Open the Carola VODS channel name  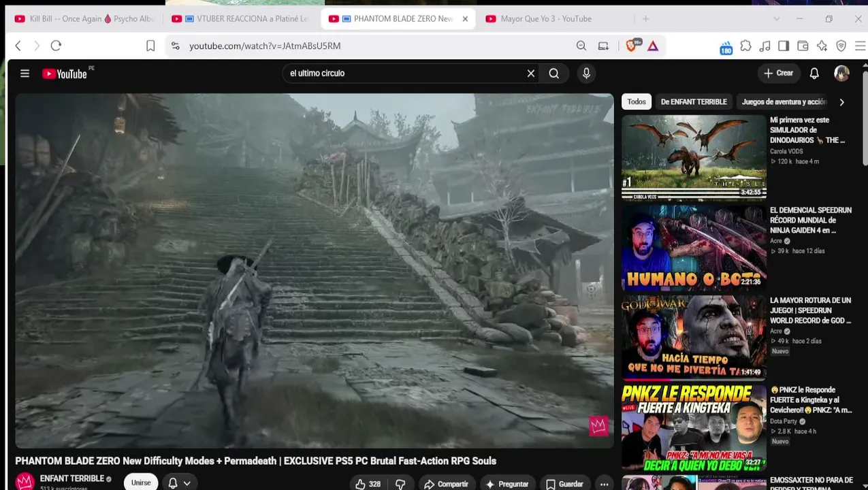pyautogui.click(x=786, y=152)
